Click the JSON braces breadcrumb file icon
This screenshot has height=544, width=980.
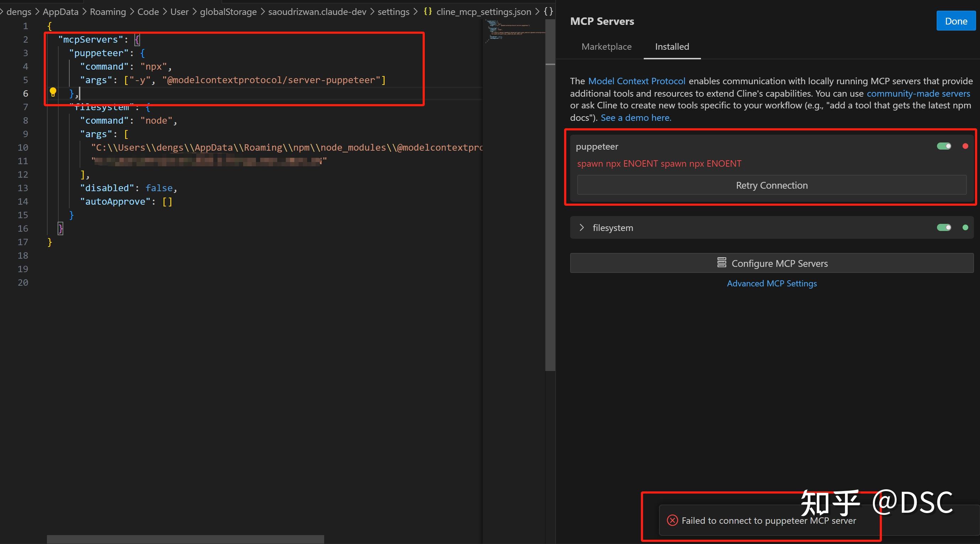click(428, 11)
